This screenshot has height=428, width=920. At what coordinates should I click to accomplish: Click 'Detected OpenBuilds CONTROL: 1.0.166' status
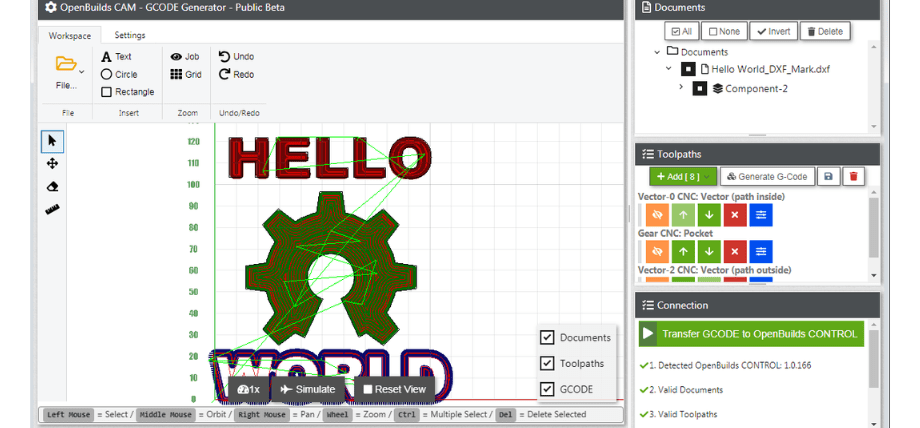730,365
